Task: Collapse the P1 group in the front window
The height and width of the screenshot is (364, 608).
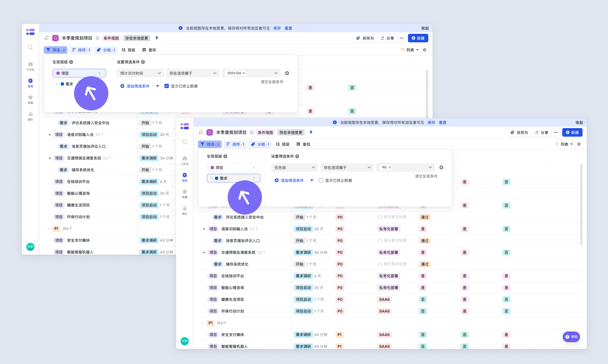Action: click(x=203, y=323)
